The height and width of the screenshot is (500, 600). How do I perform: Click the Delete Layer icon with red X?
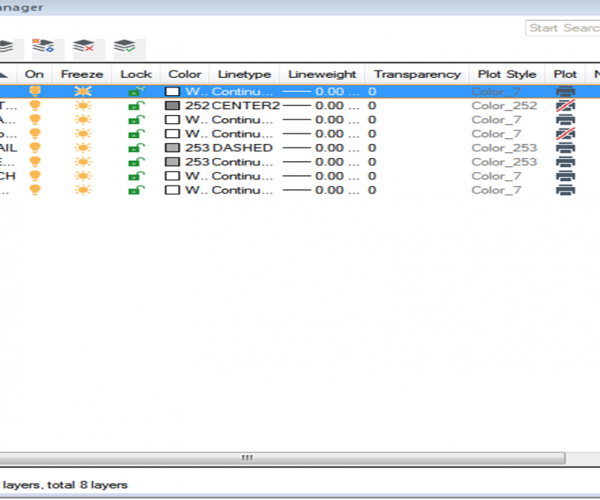pos(88,47)
